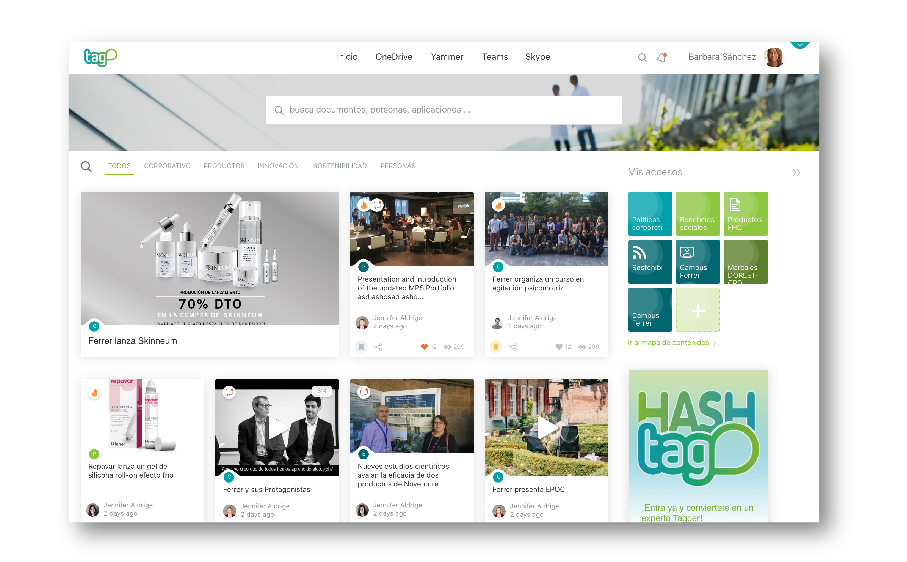Open the Nuevos estudios científicos photo
This screenshot has height=562, width=907.
tap(412, 416)
